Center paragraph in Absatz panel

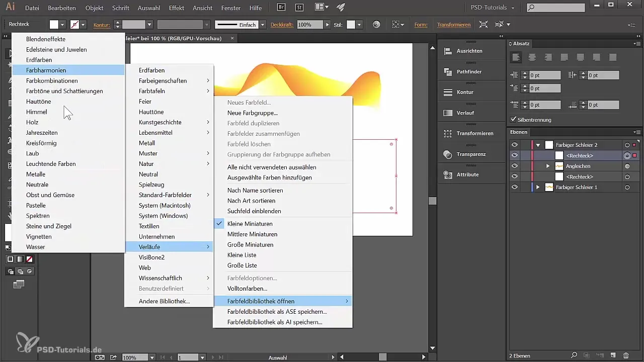(x=532, y=57)
